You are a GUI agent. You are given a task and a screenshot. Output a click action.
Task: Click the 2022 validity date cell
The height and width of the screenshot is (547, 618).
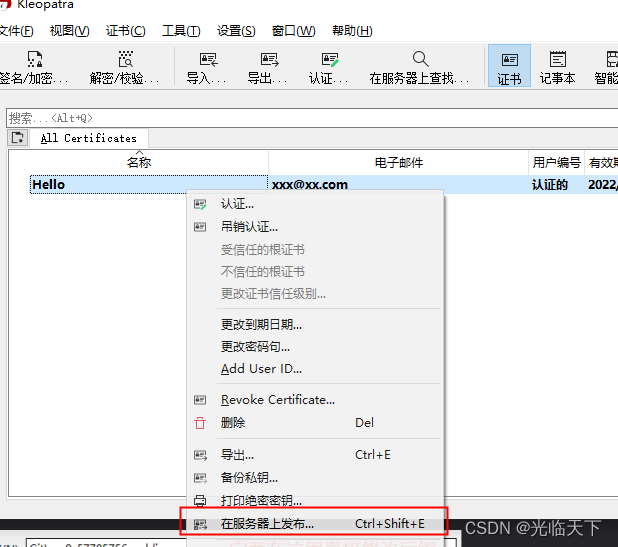603,184
